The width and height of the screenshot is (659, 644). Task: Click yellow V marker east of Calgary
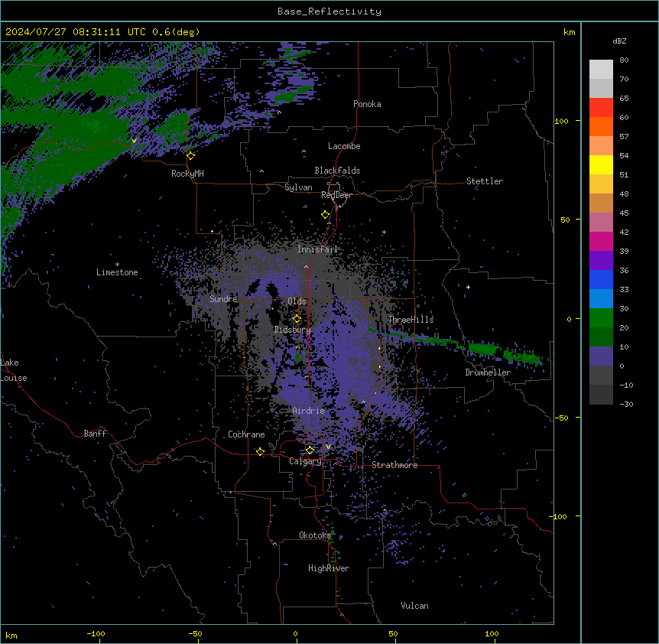(x=328, y=447)
